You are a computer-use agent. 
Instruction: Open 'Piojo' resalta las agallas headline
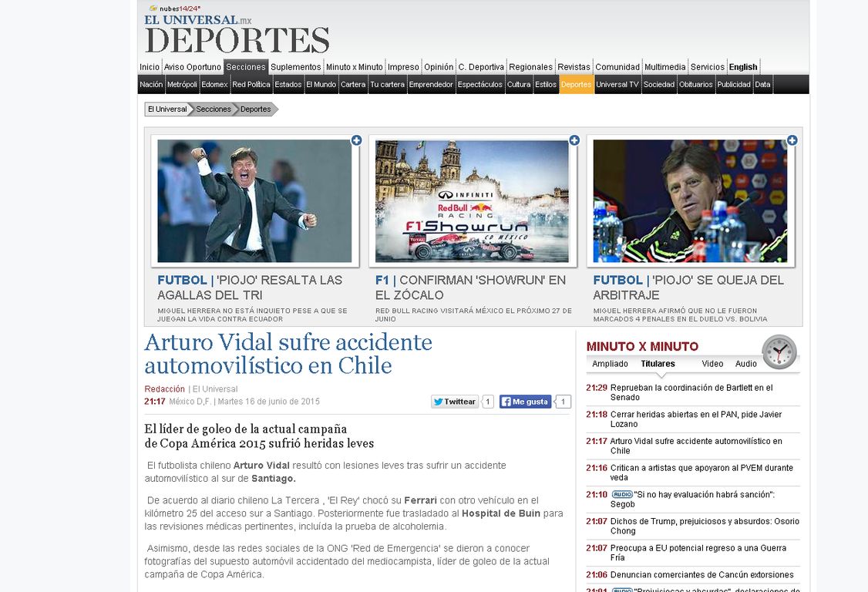(x=250, y=288)
